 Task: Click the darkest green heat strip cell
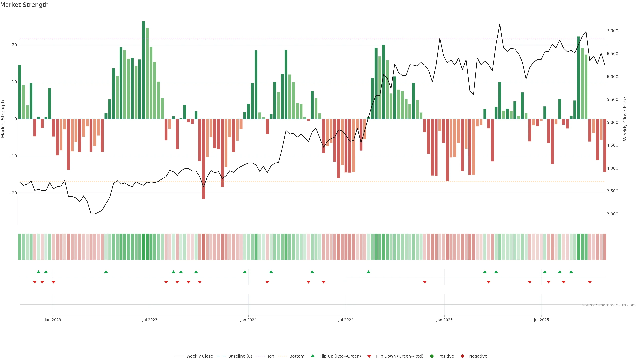click(x=144, y=247)
